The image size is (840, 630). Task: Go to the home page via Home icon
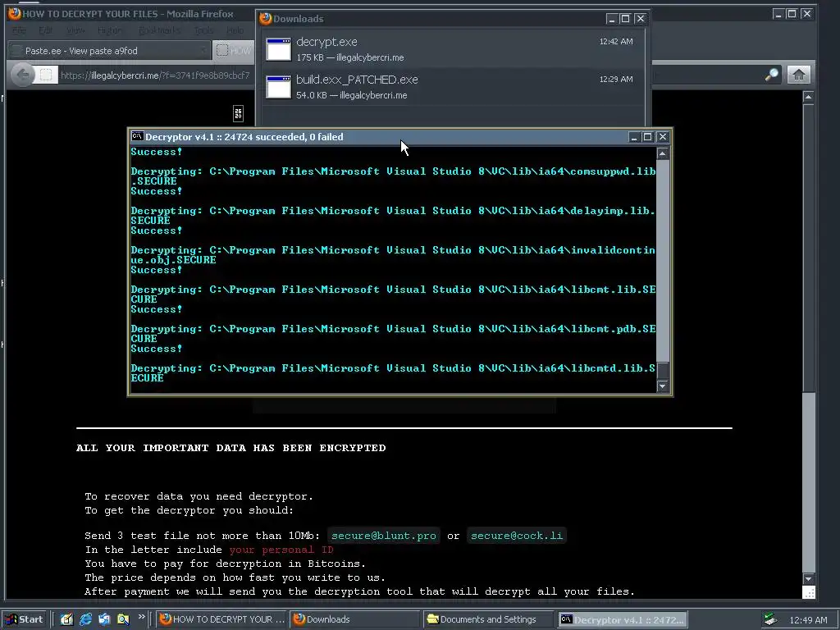798,75
